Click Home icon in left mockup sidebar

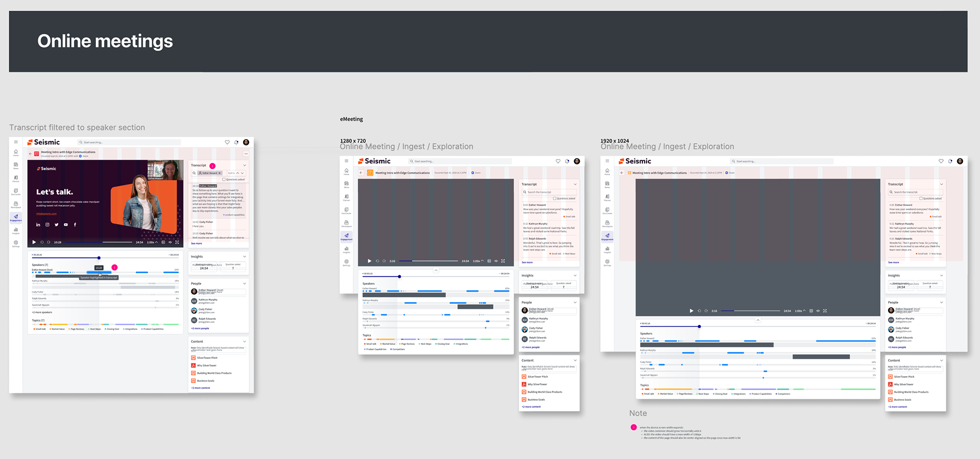pyautogui.click(x=16, y=153)
